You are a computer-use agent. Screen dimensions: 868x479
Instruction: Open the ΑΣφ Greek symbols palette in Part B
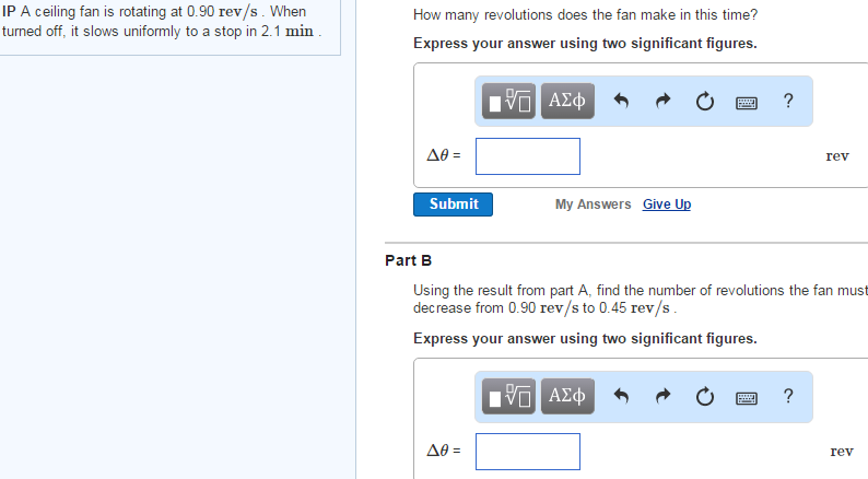[567, 396]
